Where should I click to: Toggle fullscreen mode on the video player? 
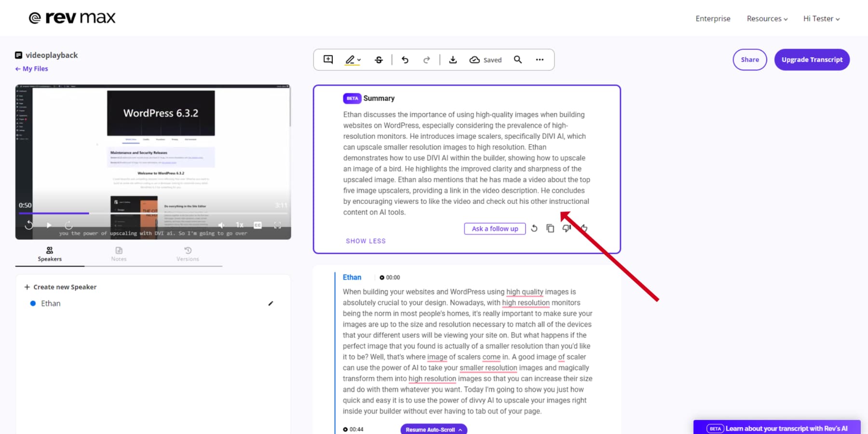[278, 225]
